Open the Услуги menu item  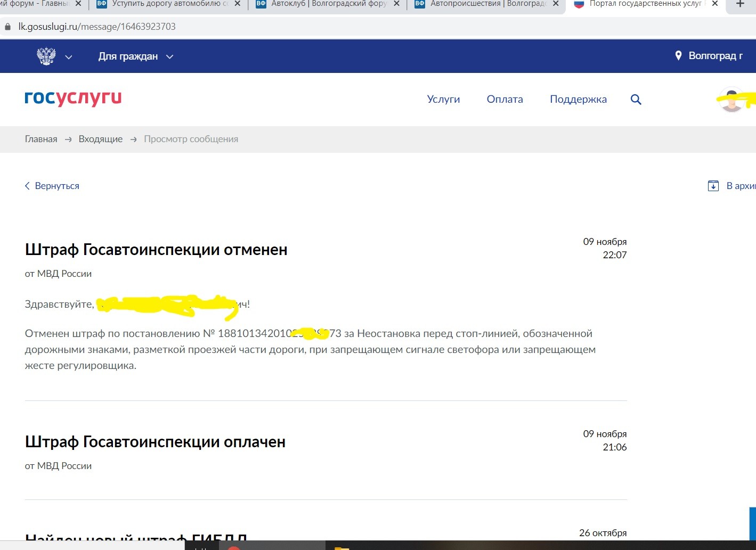pyautogui.click(x=443, y=100)
